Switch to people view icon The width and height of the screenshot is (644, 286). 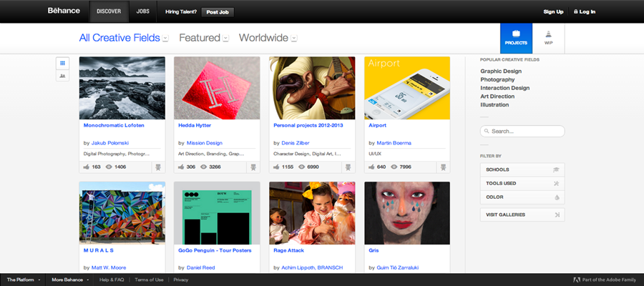click(x=63, y=75)
